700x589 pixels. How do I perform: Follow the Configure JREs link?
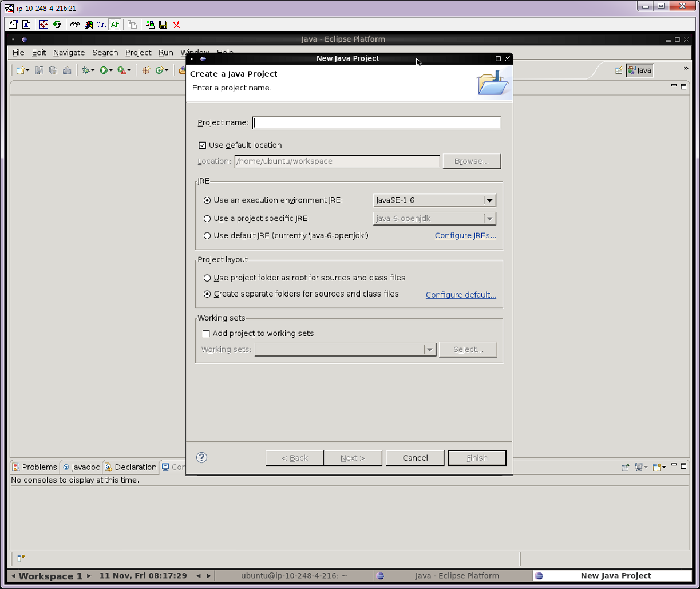[x=465, y=235]
